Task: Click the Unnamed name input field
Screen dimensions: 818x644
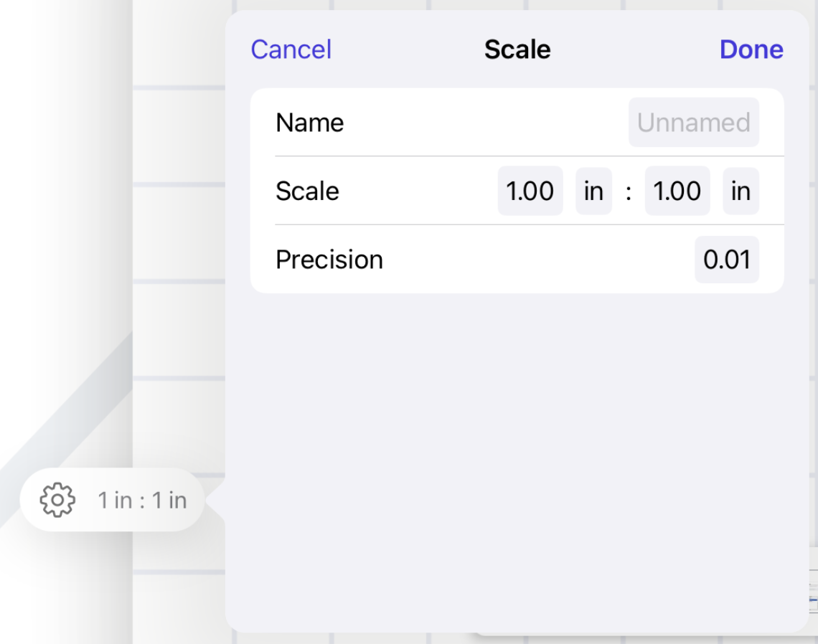Action: point(693,123)
